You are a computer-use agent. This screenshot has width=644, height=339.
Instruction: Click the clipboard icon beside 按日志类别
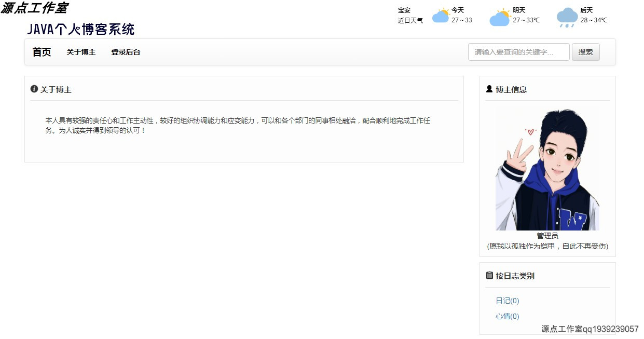coord(489,275)
